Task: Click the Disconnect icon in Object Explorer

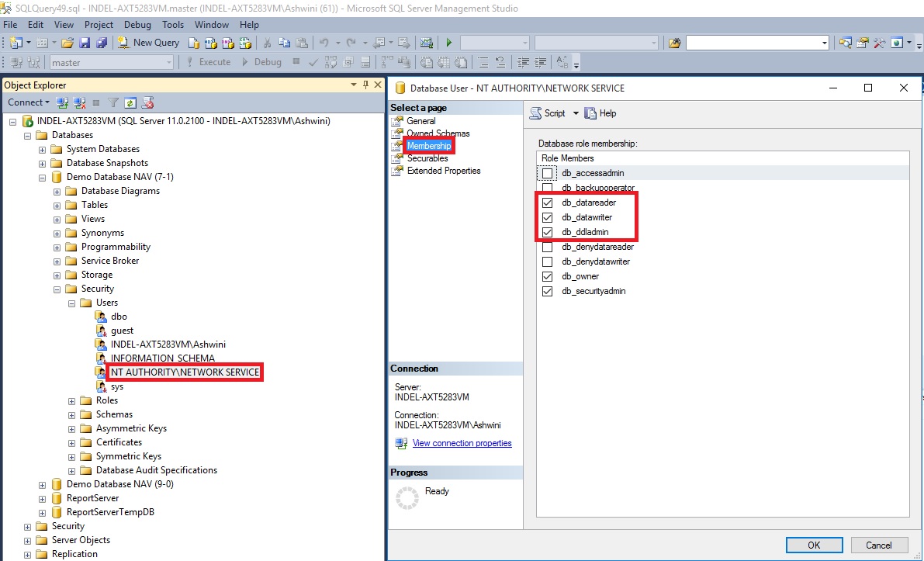Action: pos(79,102)
